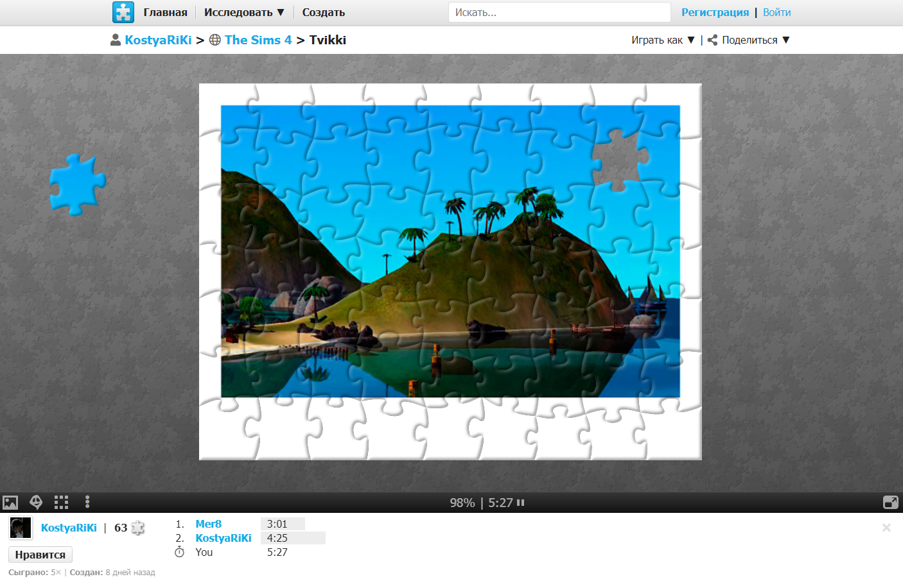Click the Нравится like button
The width and height of the screenshot is (903, 588).
click(x=40, y=555)
